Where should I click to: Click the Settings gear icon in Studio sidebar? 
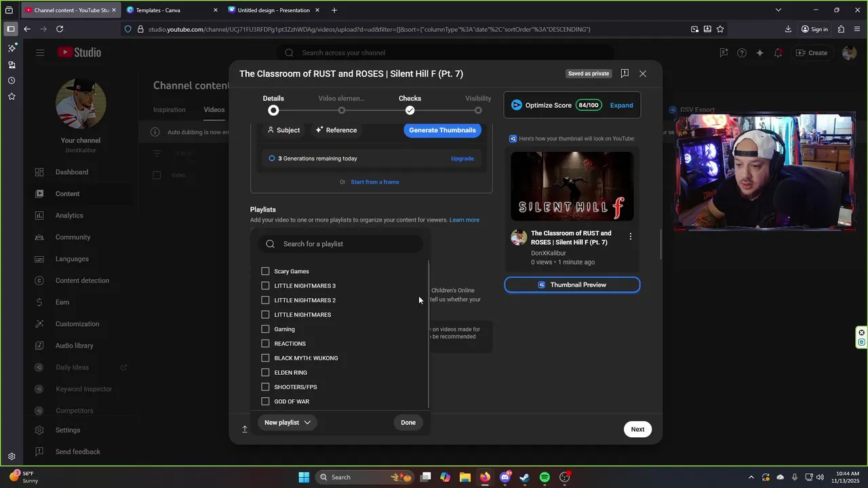point(39,430)
